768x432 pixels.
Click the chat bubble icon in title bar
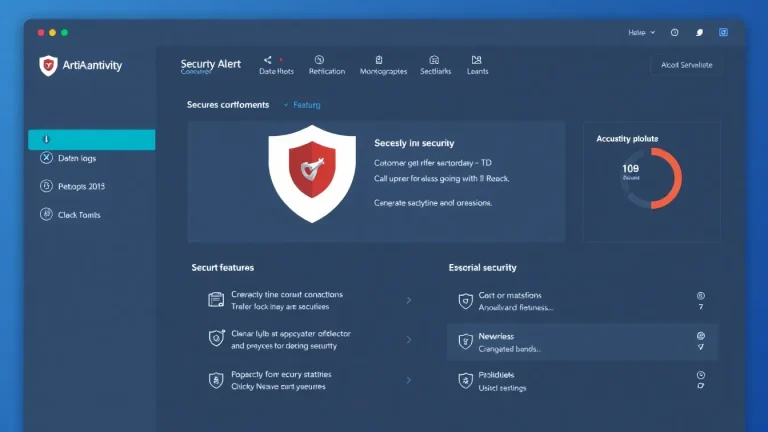(x=699, y=32)
